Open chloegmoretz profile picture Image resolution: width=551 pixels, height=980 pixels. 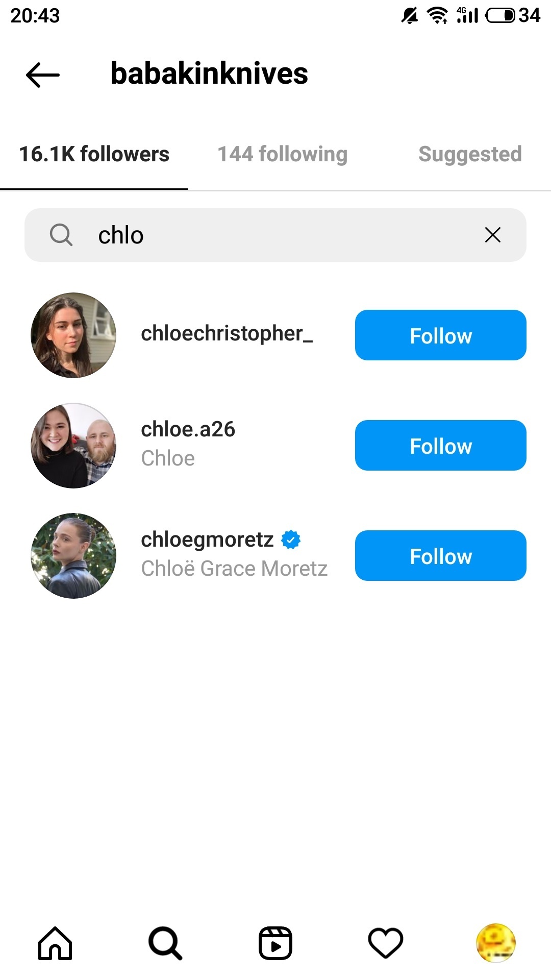(73, 556)
